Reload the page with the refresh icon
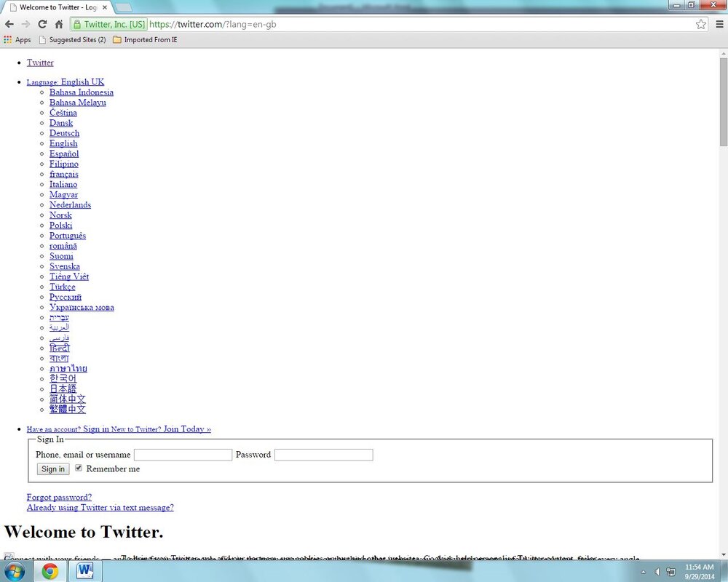This screenshot has width=728, height=582. pos(42,24)
